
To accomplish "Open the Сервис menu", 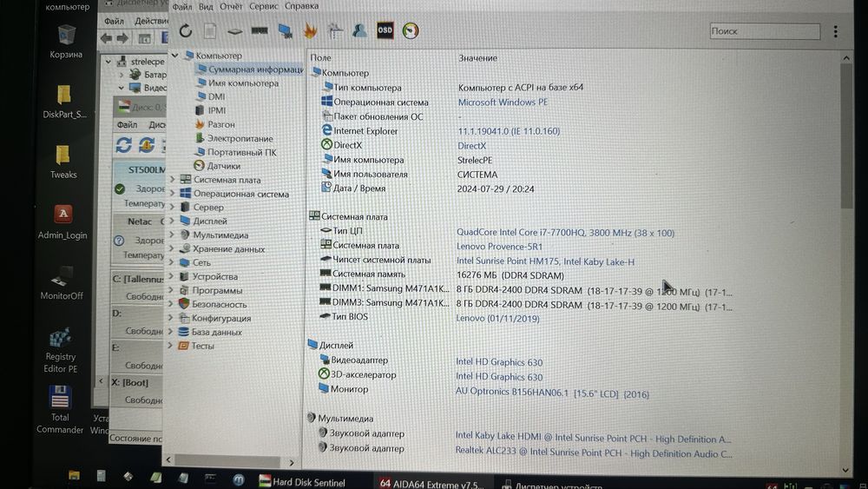I will (x=264, y=6).
